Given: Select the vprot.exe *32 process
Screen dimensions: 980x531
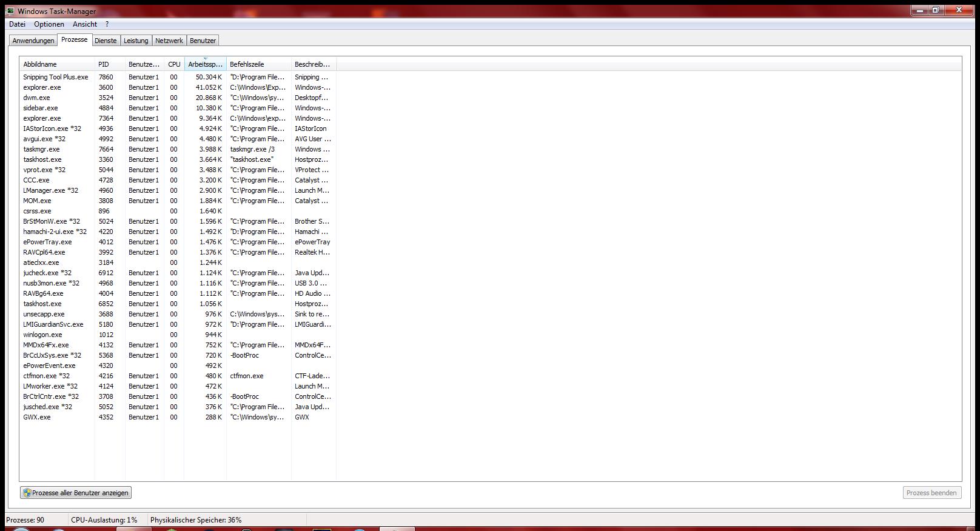Looking at the screenshot, I should coord(178,170).
